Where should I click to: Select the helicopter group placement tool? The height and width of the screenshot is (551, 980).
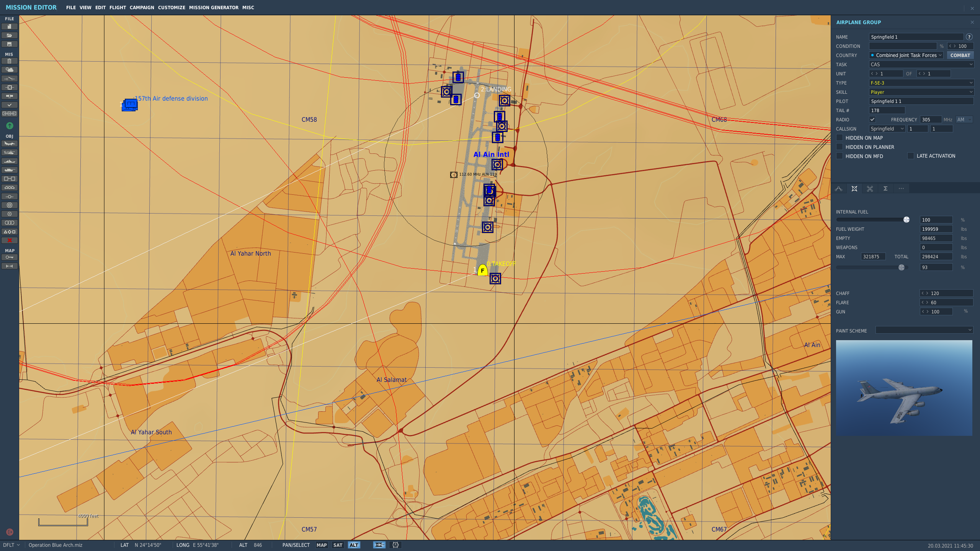click(10, 152)
